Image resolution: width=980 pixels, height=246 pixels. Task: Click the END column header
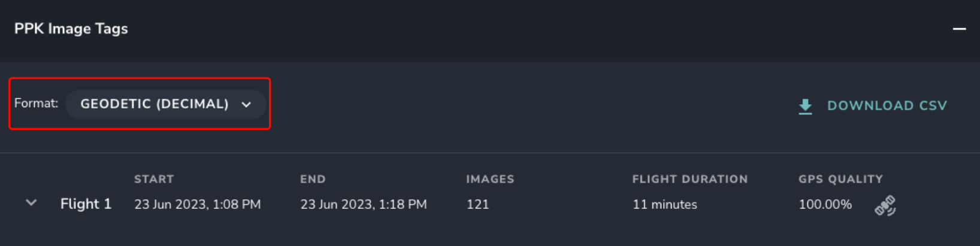(313, 179)
